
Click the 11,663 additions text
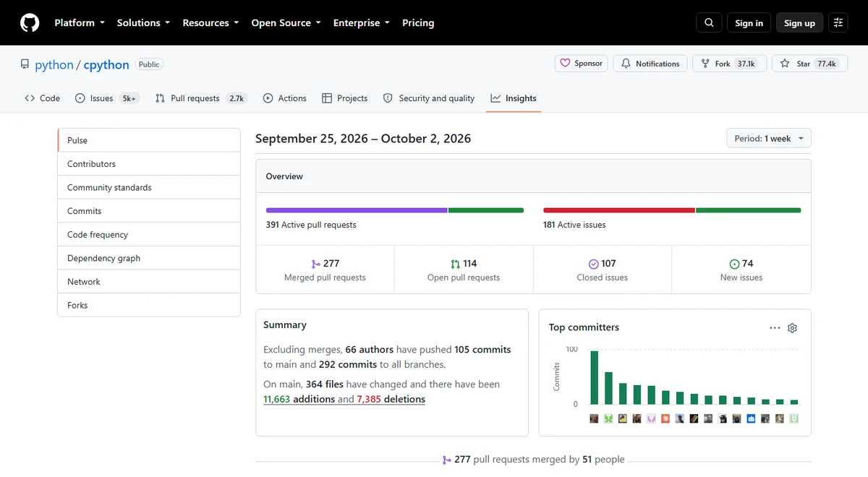[x=299, y=399]
